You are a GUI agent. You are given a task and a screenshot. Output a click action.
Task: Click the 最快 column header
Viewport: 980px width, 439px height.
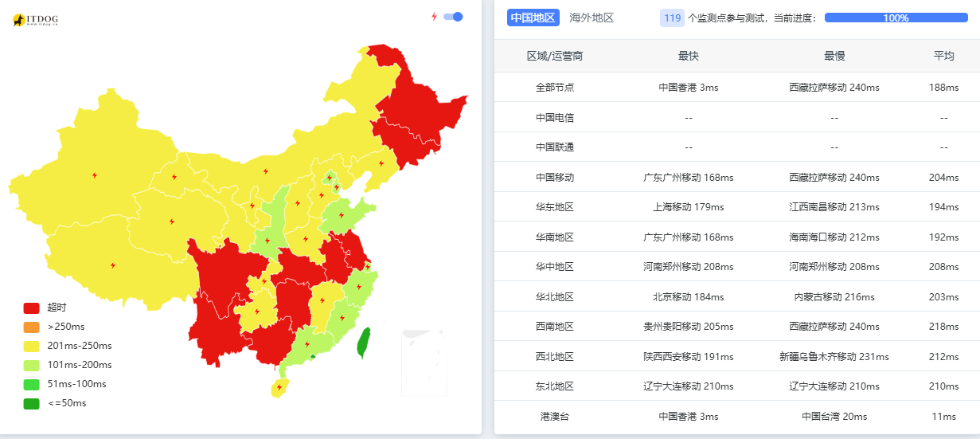pyautogui.click(x=689, y=56)
